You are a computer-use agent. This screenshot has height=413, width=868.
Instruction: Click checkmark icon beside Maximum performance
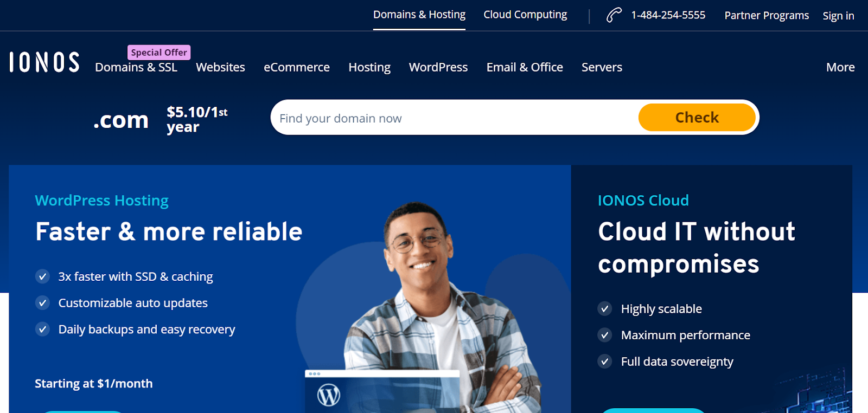pos(605,335)
